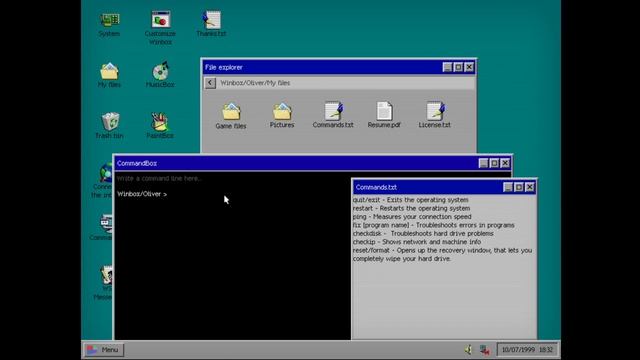
Task: Open the Trash bin desktop icon
Action: coord(109,126)
